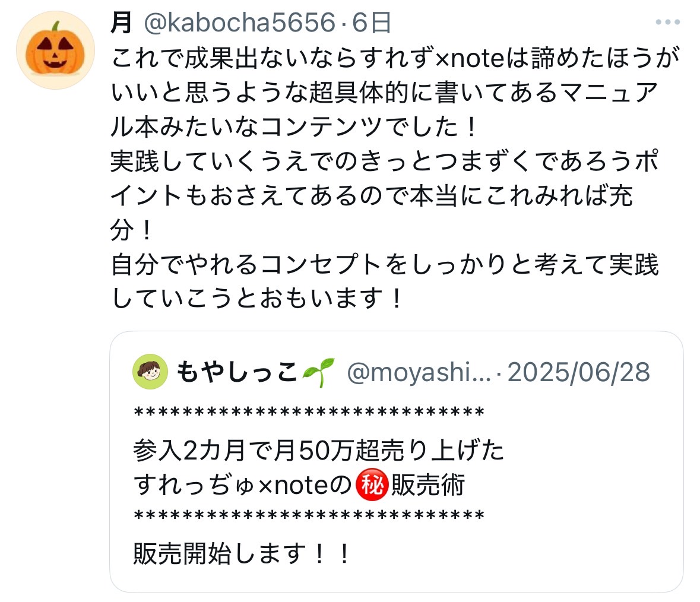Image resolution: width=700 pixels, height=602 pixels.
Task: Open the pumpkin profile avatar
Action: coord(55,50)
